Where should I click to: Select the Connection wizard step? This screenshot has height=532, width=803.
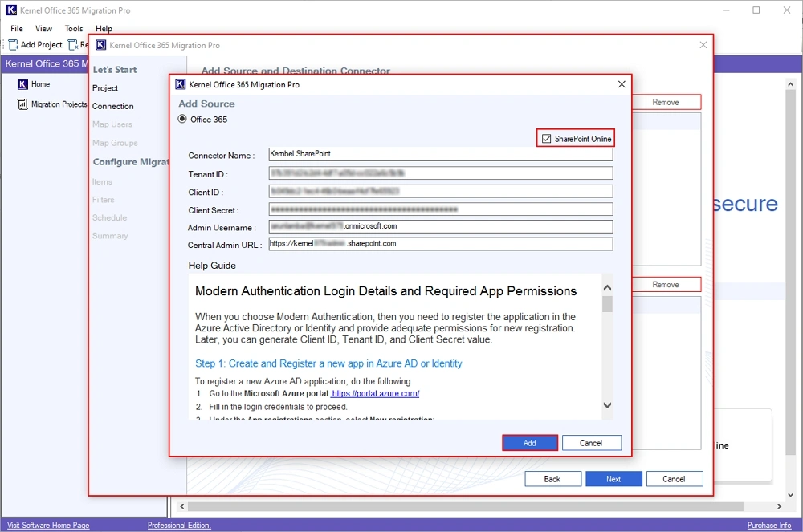click(112, 106)
